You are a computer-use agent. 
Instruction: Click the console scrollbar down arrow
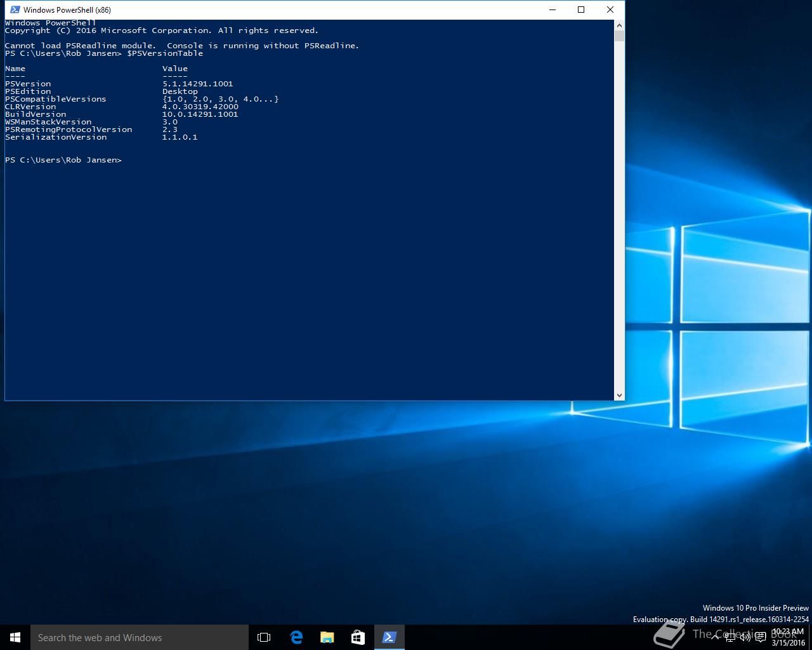pyautogui.click(x=619, y=395)
